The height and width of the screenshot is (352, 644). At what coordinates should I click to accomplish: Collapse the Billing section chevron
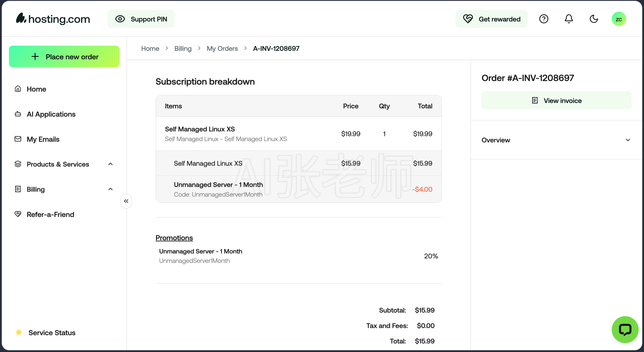[110, 189]
